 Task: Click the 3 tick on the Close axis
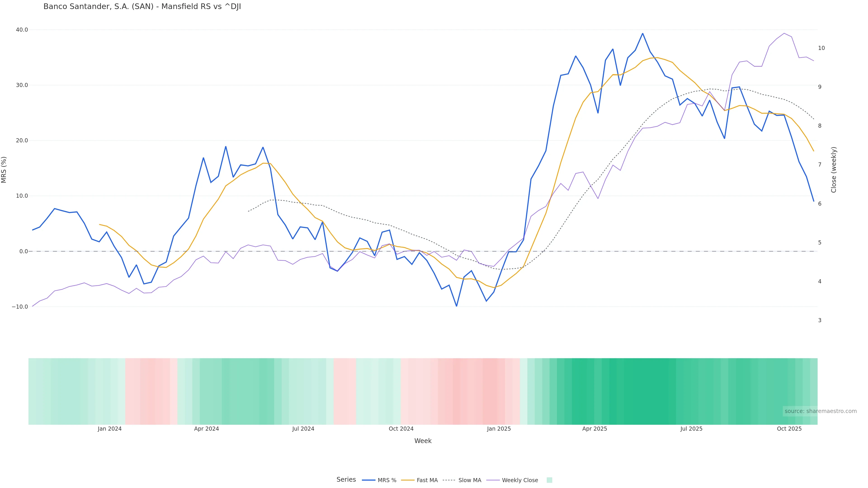[820, 320]
